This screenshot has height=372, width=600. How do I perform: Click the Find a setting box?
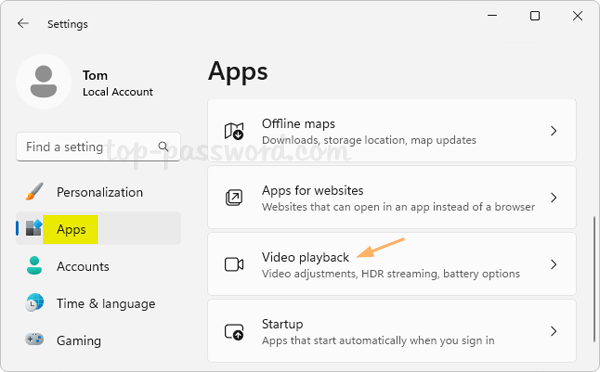click(x=98, y=147)
